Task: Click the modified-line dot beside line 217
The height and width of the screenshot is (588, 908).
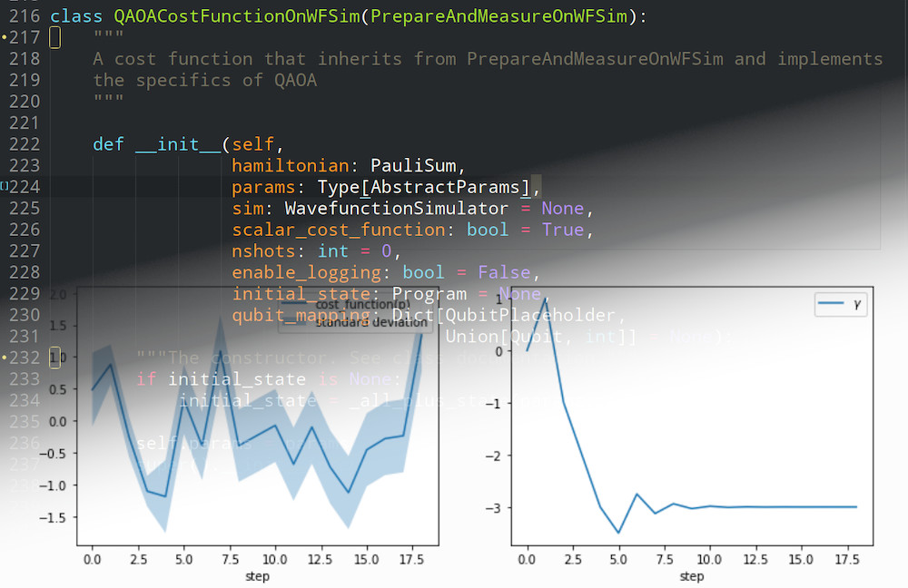Action: tap(4, 38)
